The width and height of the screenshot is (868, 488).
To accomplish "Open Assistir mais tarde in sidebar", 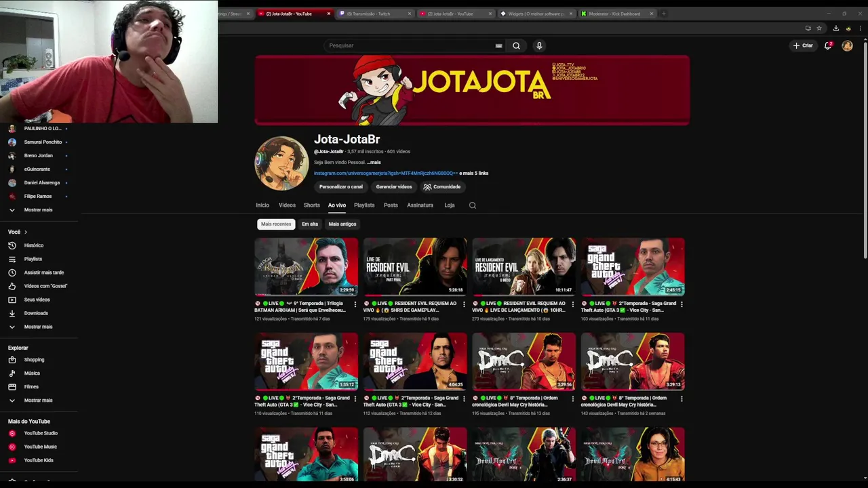I will point(43,272).
